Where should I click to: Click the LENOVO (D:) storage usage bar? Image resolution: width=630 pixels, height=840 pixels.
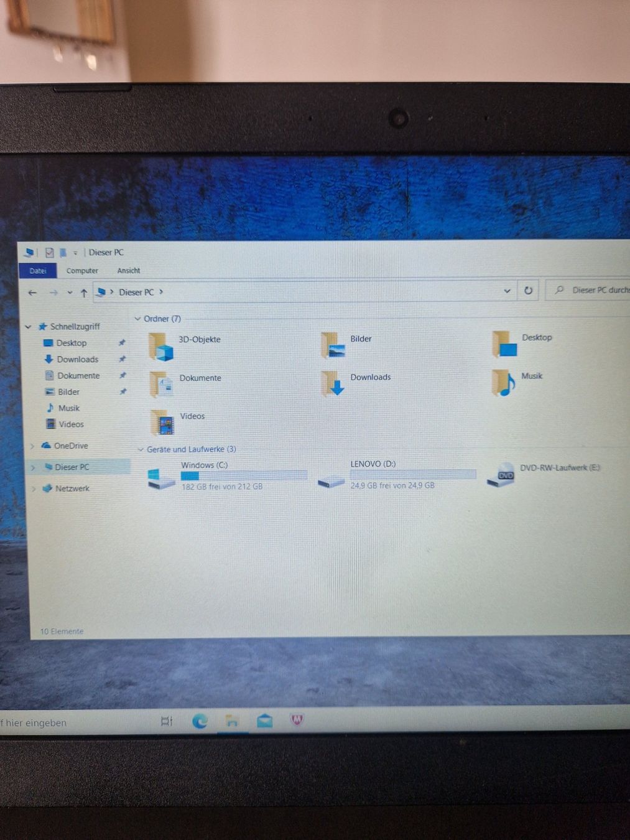point(413,474)
